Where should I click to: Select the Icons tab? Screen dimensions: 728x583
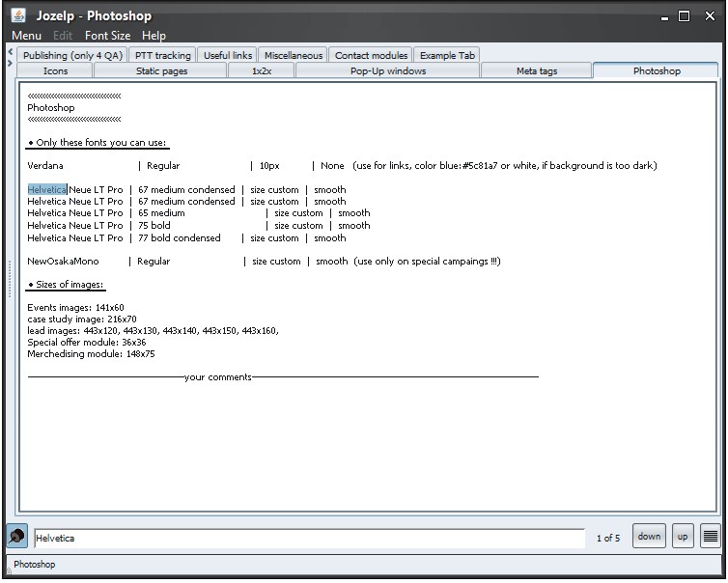click(x=55, y=71)
